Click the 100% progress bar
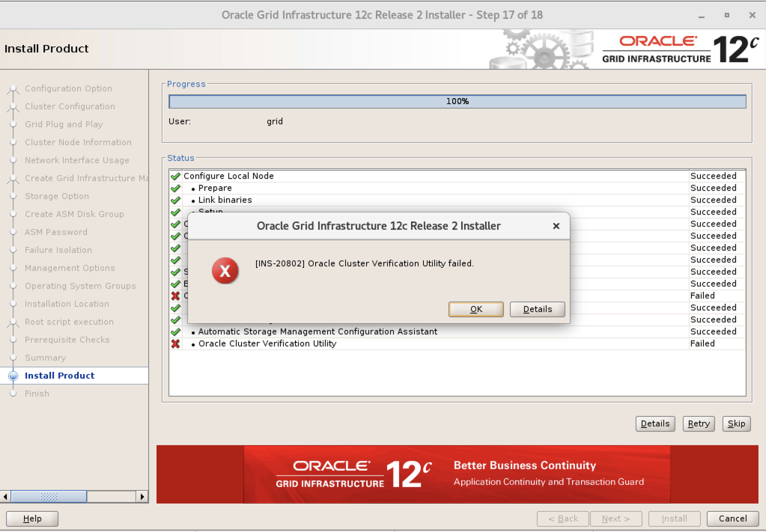The width and height of the screenshot is (766, 532). click(x=458, y=102)
